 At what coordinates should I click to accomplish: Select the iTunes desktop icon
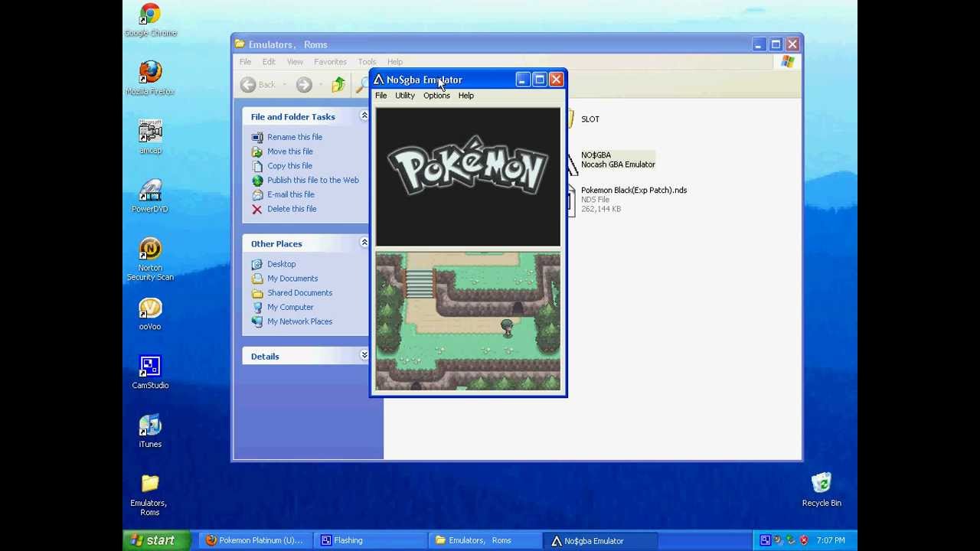point(150,431)
